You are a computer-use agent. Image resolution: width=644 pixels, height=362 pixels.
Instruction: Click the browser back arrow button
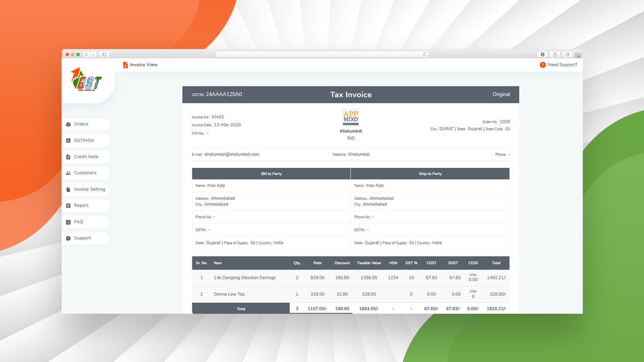(87, 54)
